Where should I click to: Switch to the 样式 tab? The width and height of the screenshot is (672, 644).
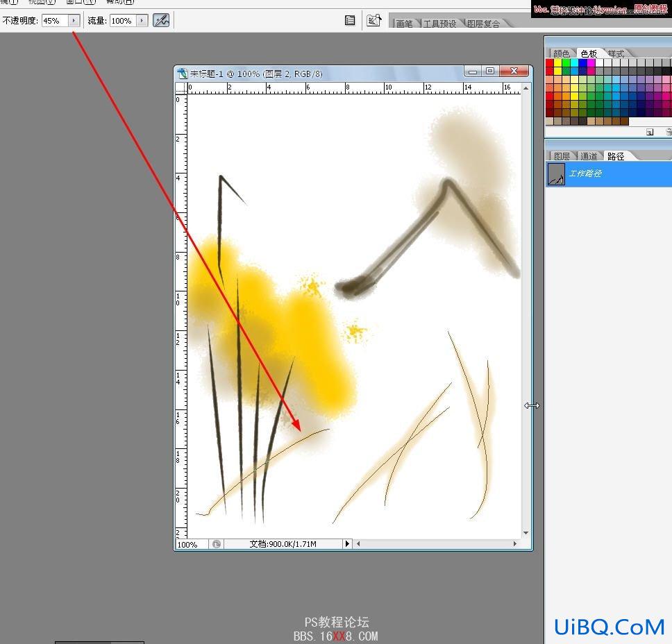click(x=616, y=53)
